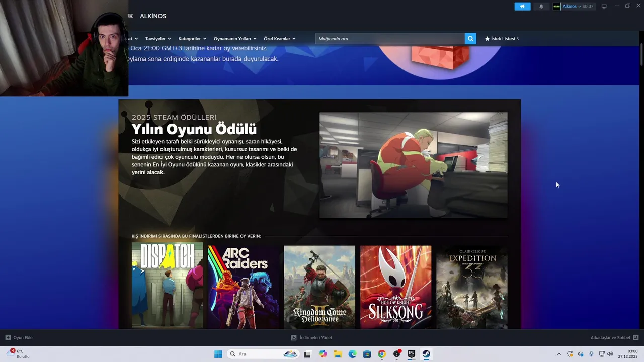Click the İstek Listesi star icon
The image size is (644, 362).
pyautogui.click(x=487, y=39)
